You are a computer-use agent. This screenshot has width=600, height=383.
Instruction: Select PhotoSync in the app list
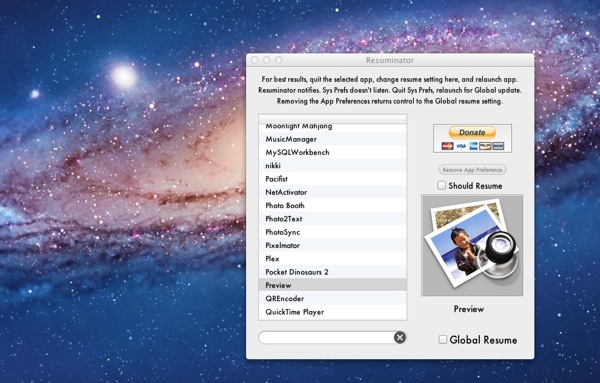tap(333, 232)
